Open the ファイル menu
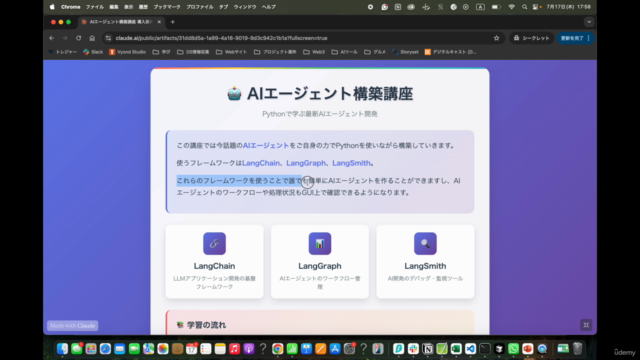The height and width of the screenshot is (360, 640). point(95,7)
